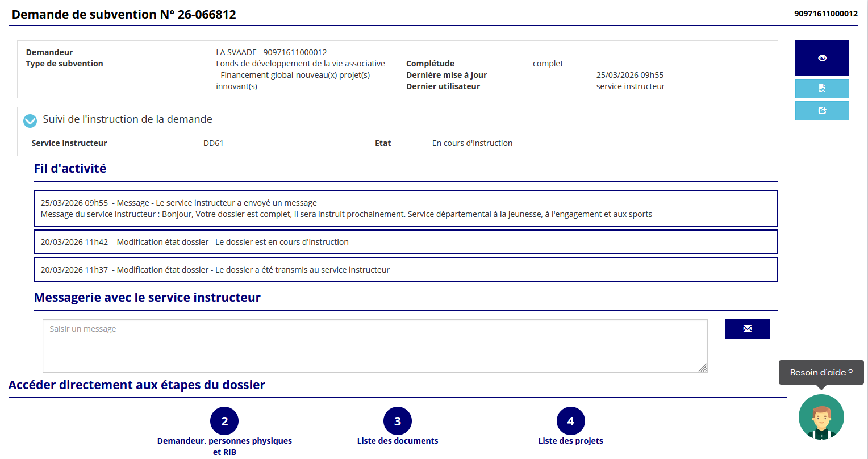This screenshot has width=868, height=459.
Task: Go to step 2 circle
Action: point(224,421)
